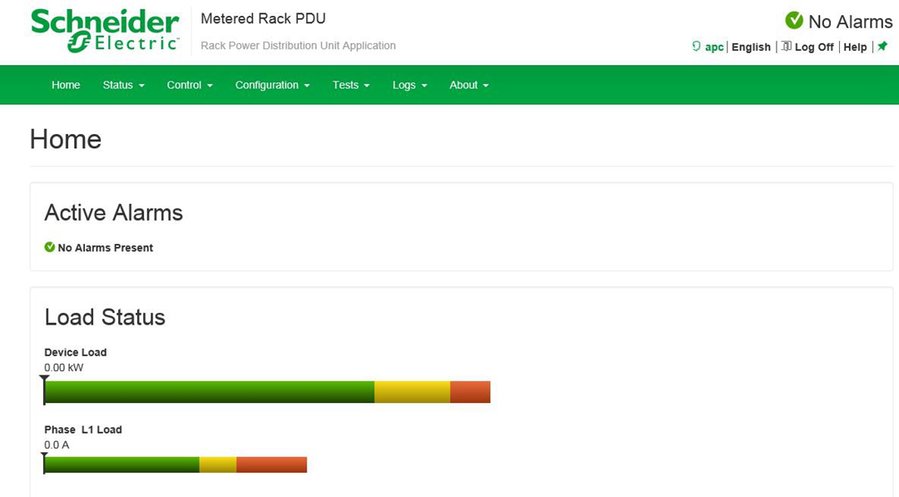This screenshot has height=497, width=899.
Task: Click the Phase L1 Load gauge bar
Action: [x=175, y=464]
